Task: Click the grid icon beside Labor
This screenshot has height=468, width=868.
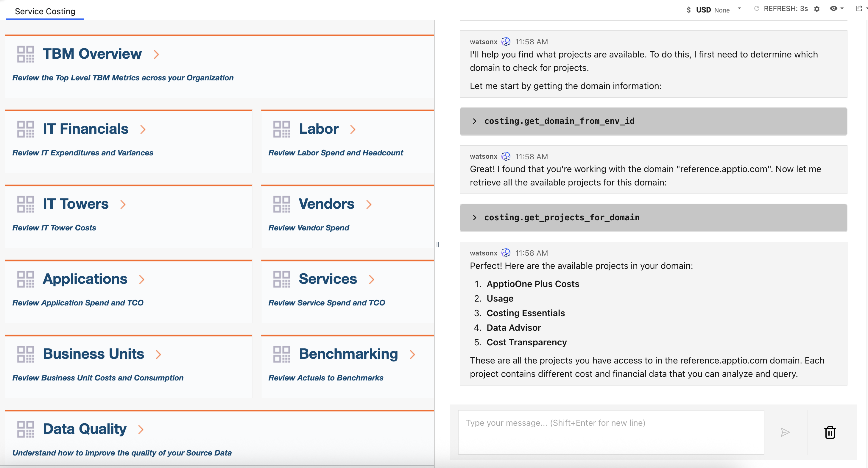Action: (x=281, y=130)
